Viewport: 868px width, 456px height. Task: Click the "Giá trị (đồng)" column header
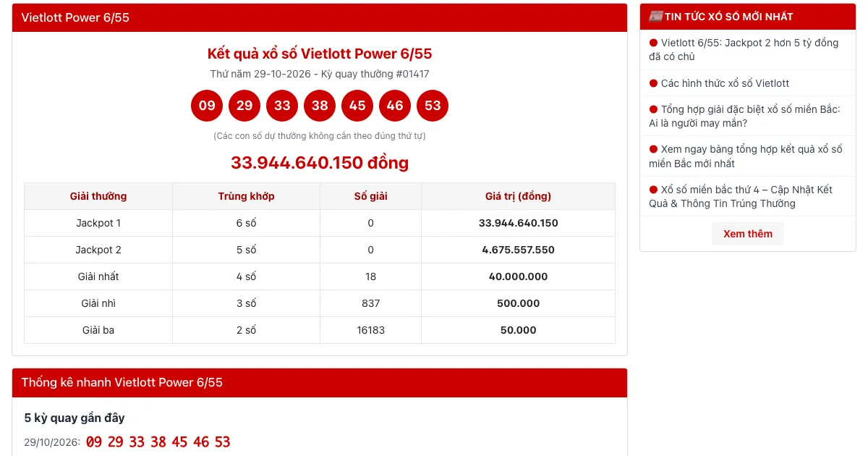tap(518, 196)
